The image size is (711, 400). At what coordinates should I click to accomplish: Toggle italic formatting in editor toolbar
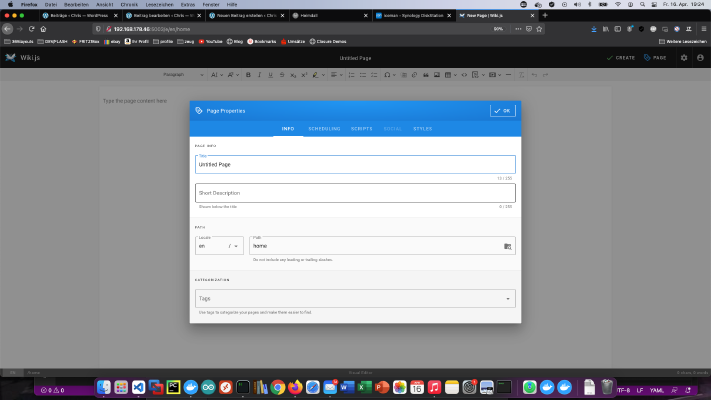click(x=259, y=75)
